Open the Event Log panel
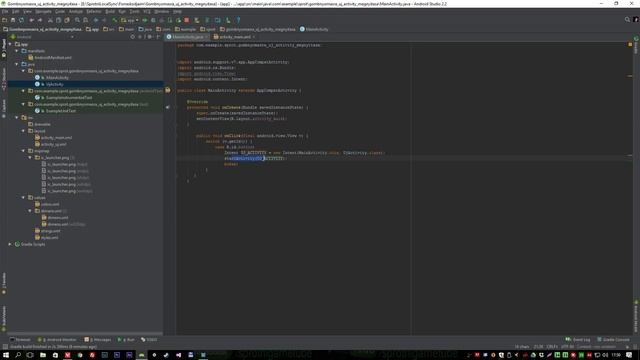 pyautogui.click(x=578, y=340)
